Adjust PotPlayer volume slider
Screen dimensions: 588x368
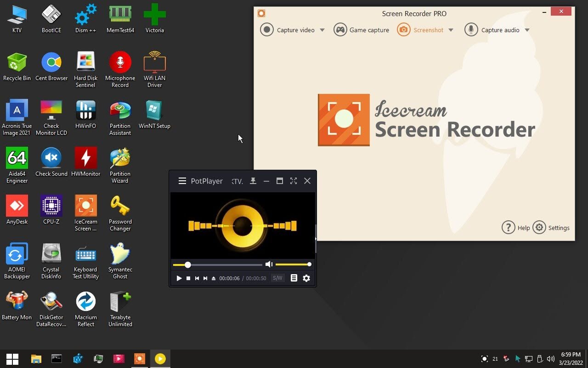(x=293, y=264)
